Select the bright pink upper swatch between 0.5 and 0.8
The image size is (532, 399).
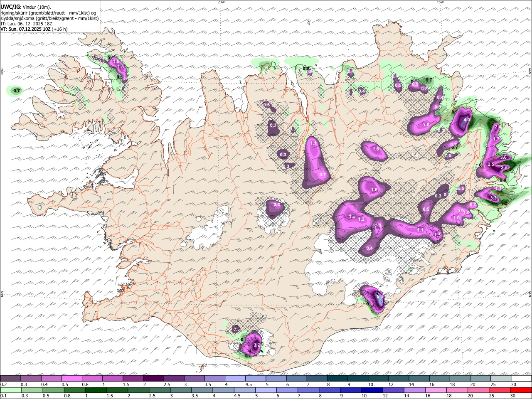(x=71, y=378)
